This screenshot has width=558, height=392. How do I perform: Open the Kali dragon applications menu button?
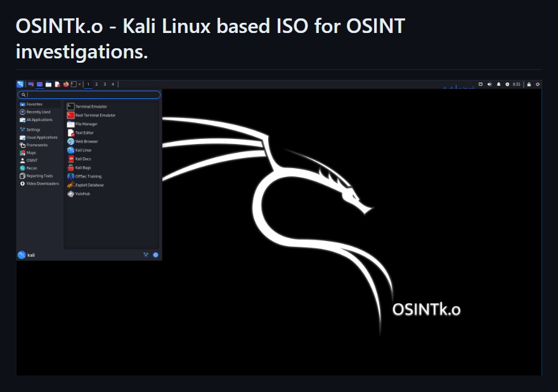pos(20,84)
